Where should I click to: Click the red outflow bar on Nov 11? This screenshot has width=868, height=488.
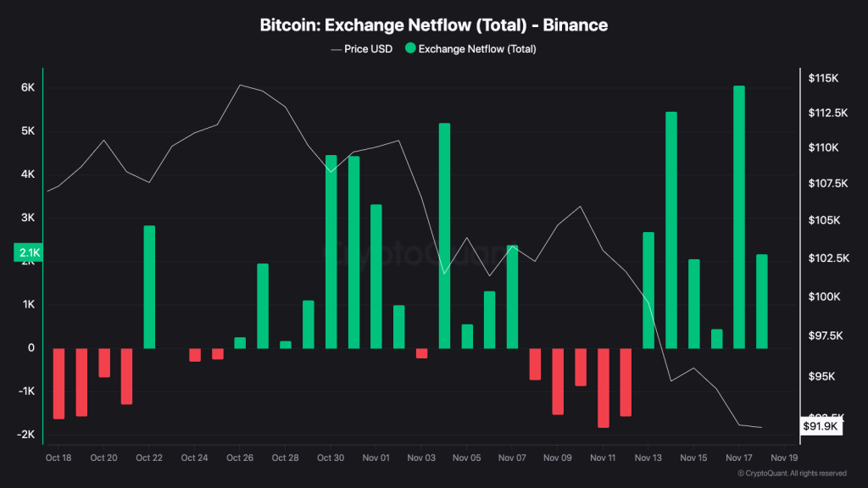pos(603,387)
